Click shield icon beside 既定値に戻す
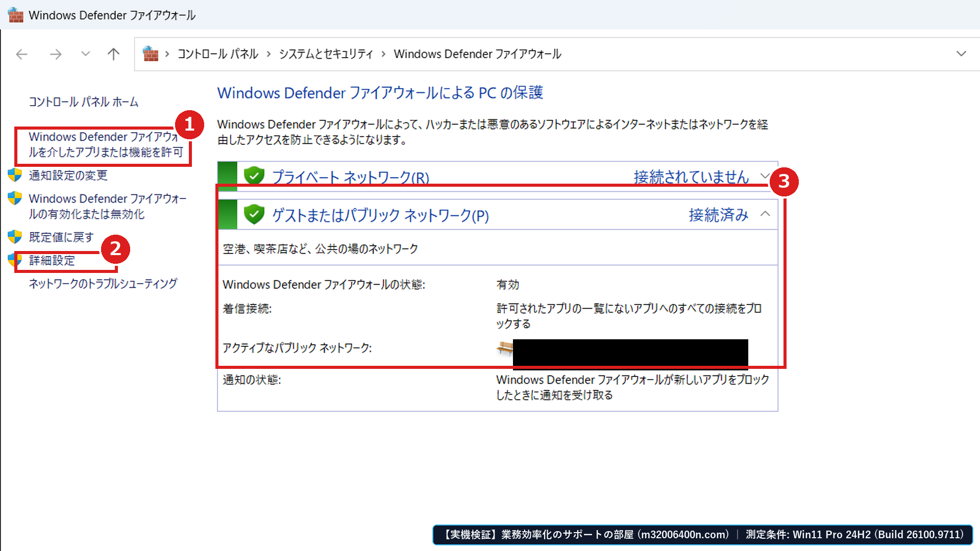The image size is (980, 551). (x=15, y=237)
